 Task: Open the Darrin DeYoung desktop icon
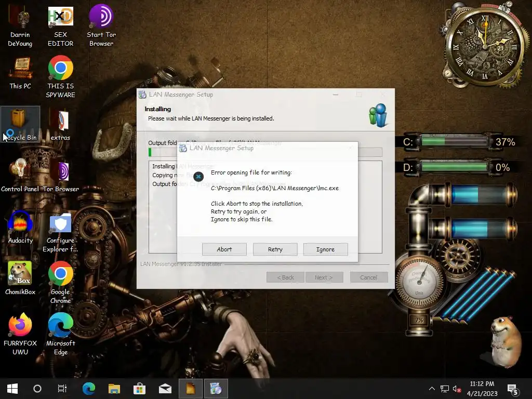[20, 26]
